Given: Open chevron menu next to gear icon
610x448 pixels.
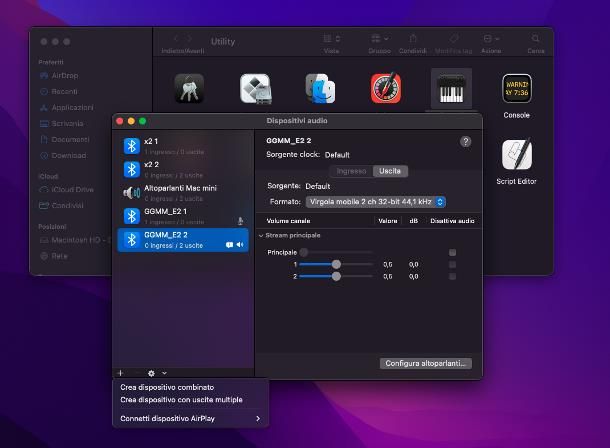Looking at the screenshot, I should click(164, 373).
